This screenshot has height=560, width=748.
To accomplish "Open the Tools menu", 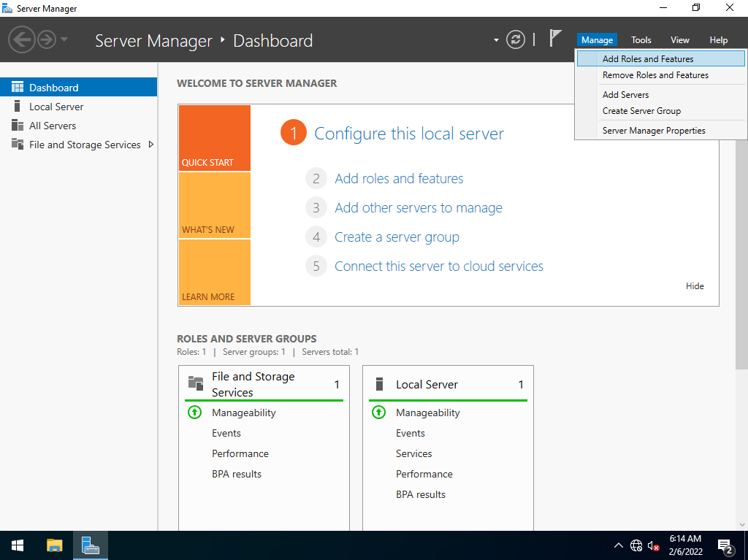I will click(x=641, y=40).
